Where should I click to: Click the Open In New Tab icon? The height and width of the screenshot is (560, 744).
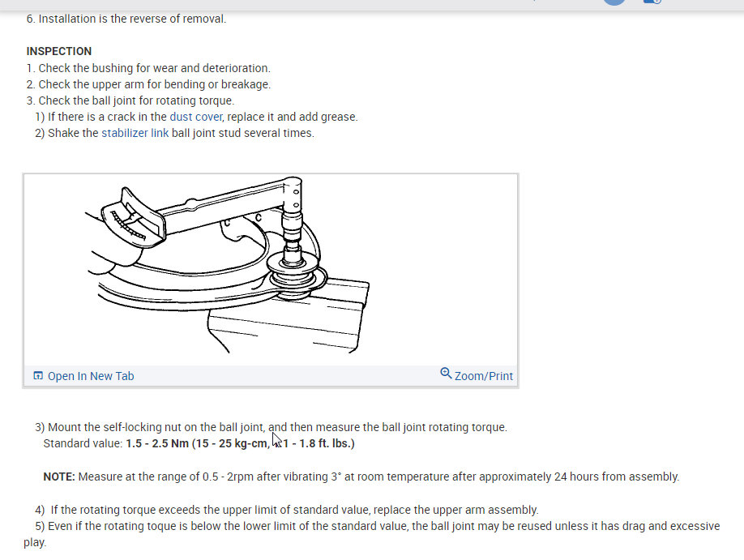pyautogui.click(x=38, y=375)
